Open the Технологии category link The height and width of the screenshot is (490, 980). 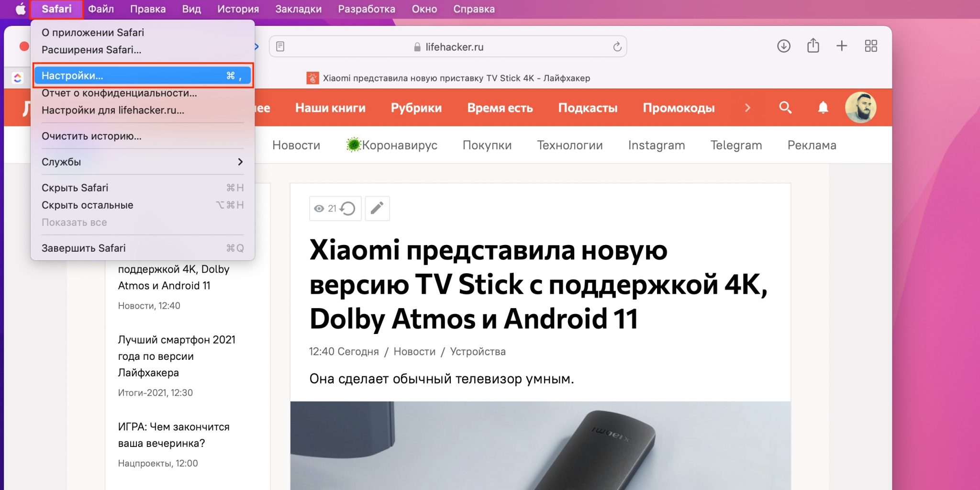[x=570, y=145]
